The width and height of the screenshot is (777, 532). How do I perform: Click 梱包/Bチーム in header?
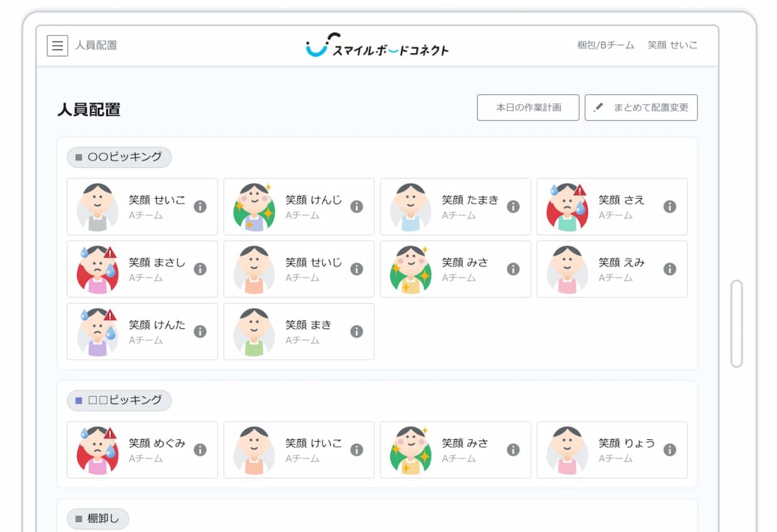tap(605, 46)
